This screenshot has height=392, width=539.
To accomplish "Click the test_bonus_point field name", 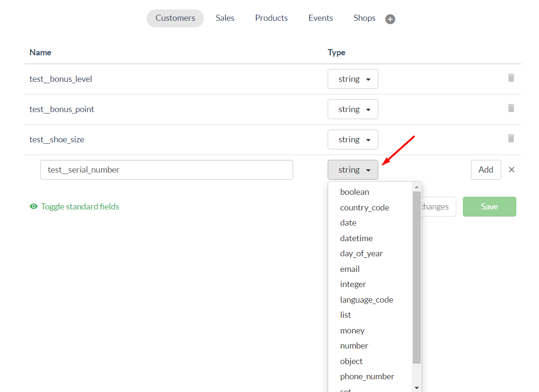I will click(x=61, y=109).
